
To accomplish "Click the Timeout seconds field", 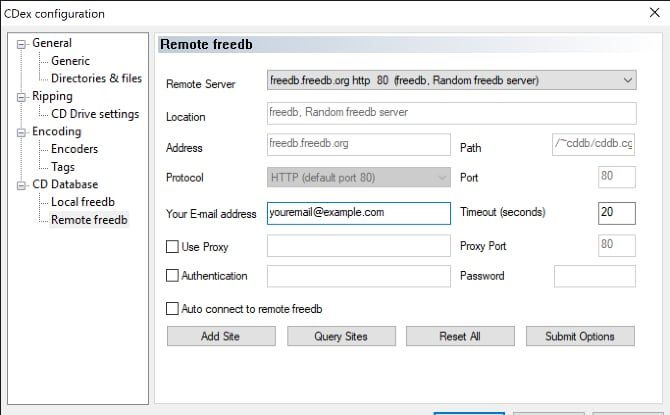I will pos(617,213).
